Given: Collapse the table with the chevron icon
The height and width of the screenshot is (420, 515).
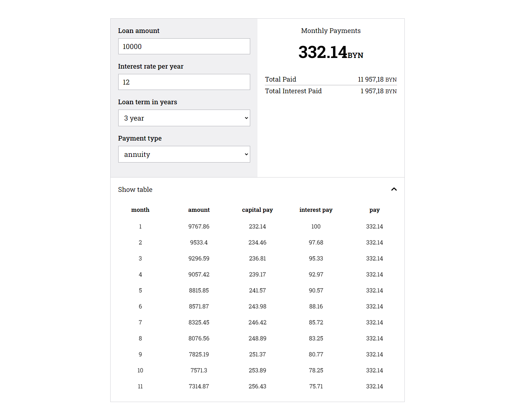Looking at the screenshot, I should click(x=394, y=189).
